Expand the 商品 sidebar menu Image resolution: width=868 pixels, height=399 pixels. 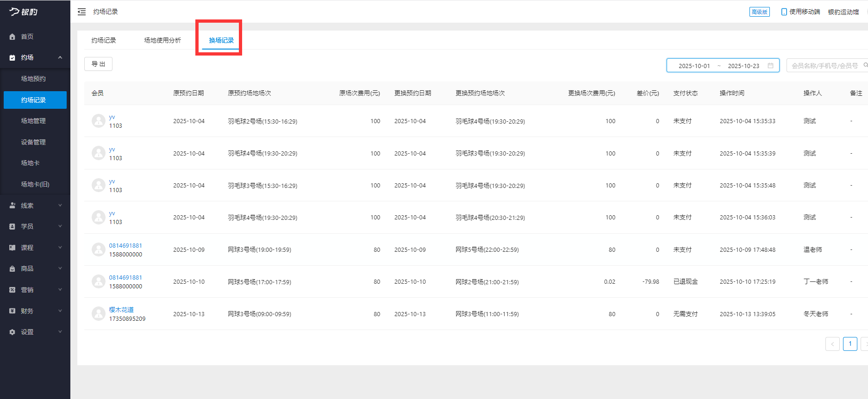point(35,268)
